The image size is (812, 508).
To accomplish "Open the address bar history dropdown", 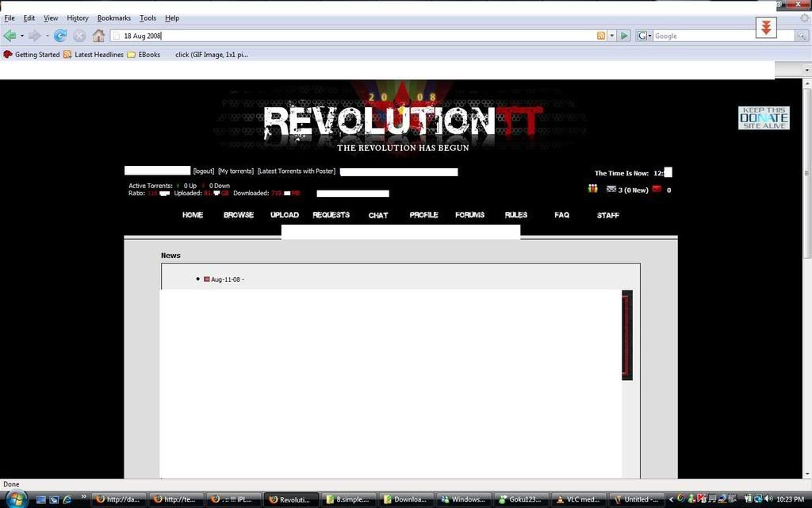I will coord(612,36).
